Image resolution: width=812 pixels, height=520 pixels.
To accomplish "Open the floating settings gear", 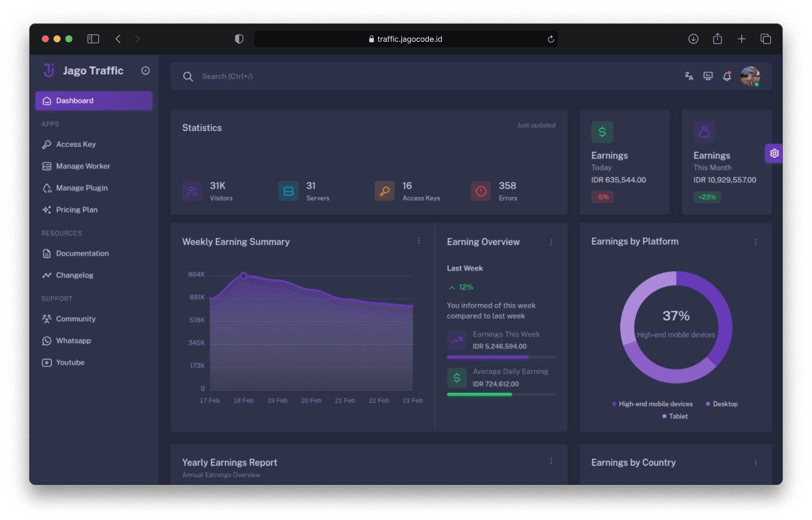I will click(x=774, y=154).
